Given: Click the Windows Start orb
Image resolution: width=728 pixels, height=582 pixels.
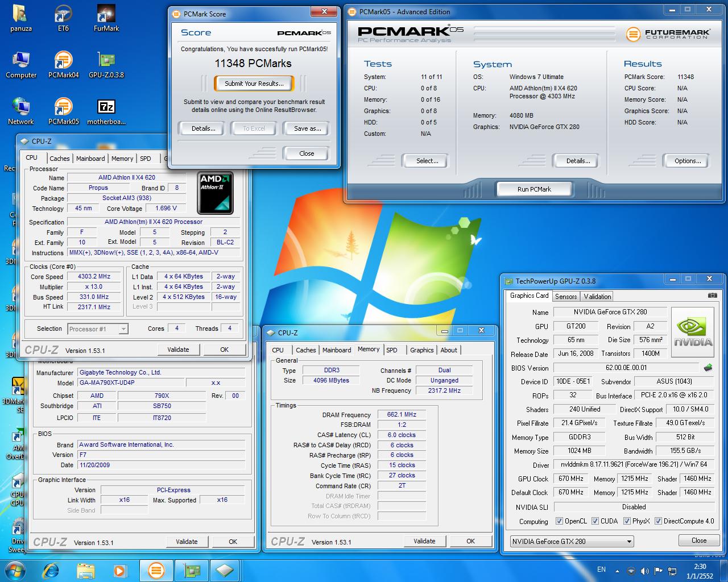Looking at the screenshot, I should [x=15, y=570].
